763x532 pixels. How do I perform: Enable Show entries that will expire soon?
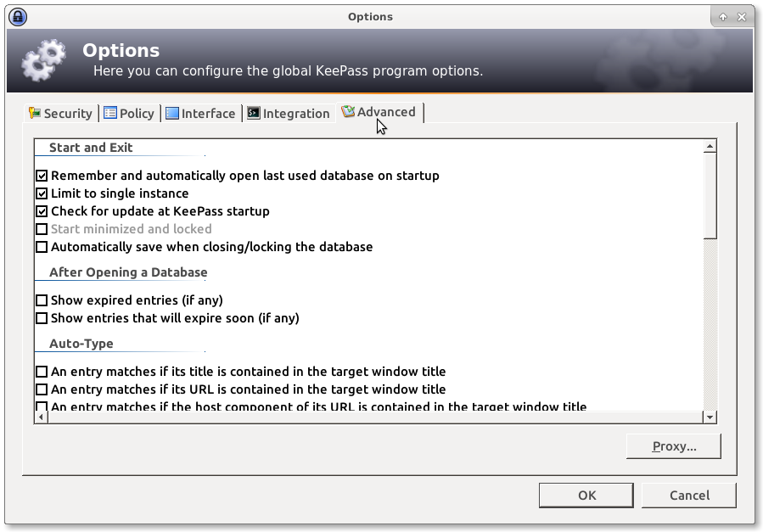[42, 318]
